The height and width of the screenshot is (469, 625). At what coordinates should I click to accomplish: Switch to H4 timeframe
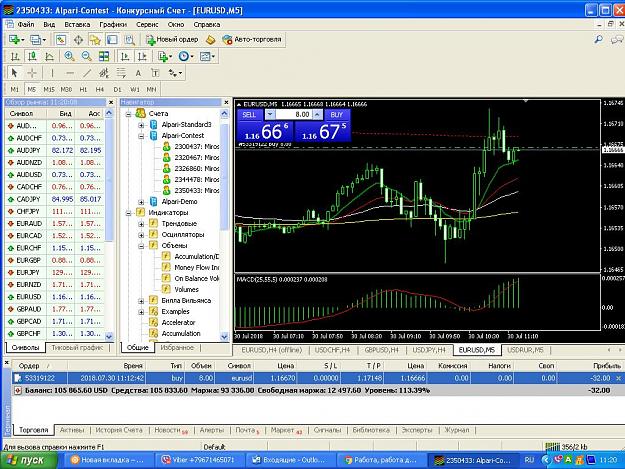(100, 89)
